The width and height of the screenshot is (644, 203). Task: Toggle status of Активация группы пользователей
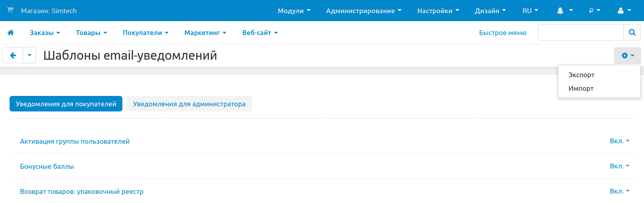(x=619, y=141)
